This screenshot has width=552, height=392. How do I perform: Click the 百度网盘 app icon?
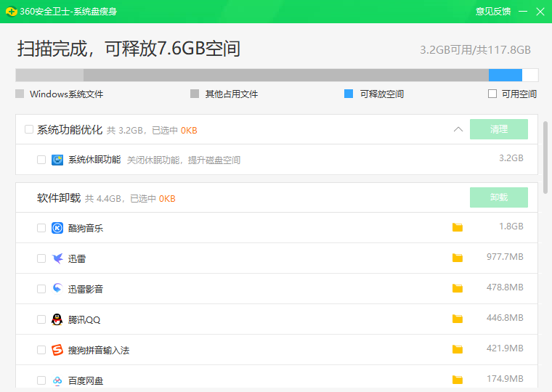point(57,380)
